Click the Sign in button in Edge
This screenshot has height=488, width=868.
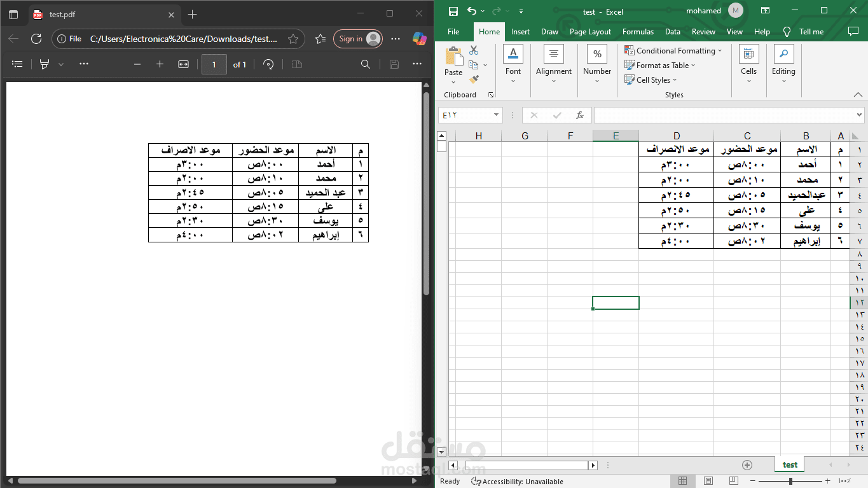coord(358,39)
